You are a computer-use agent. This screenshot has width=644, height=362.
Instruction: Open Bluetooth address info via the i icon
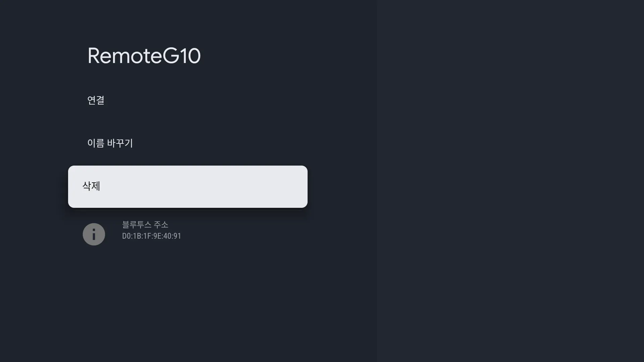click(x=94, y=234)
